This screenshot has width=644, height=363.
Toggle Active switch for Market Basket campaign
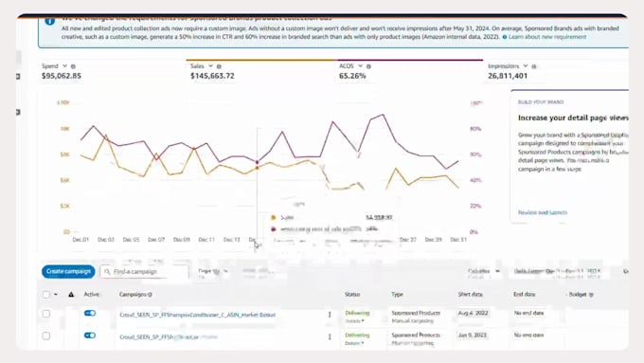pos(90,314)
